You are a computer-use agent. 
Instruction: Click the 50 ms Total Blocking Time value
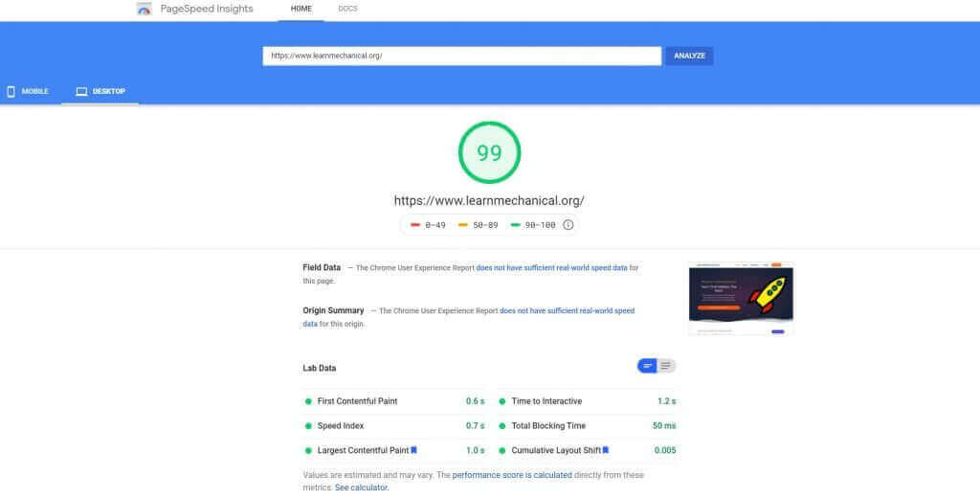(x=664, y=426)
